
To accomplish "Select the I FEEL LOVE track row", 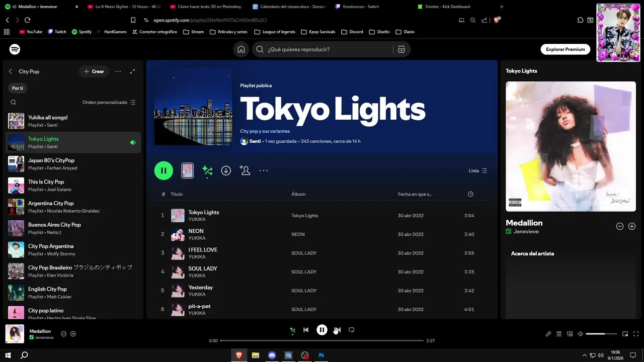I will click(x=322, y=253).
